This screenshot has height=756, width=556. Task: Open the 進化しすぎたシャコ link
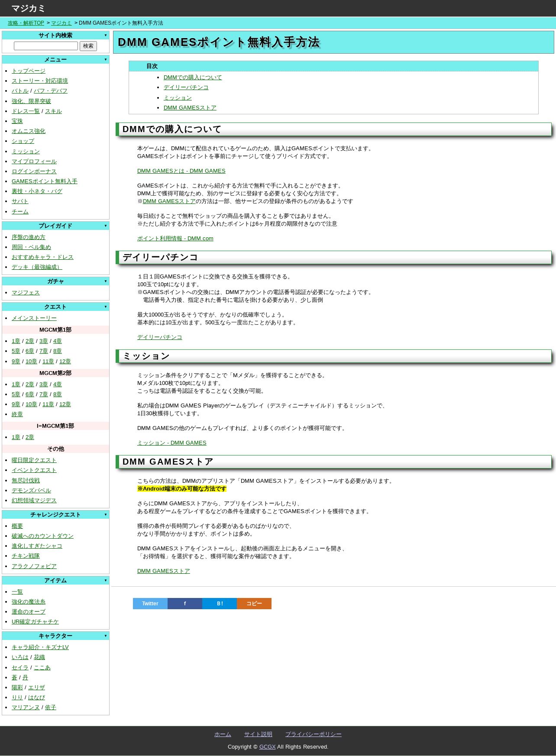click(37, 546)
